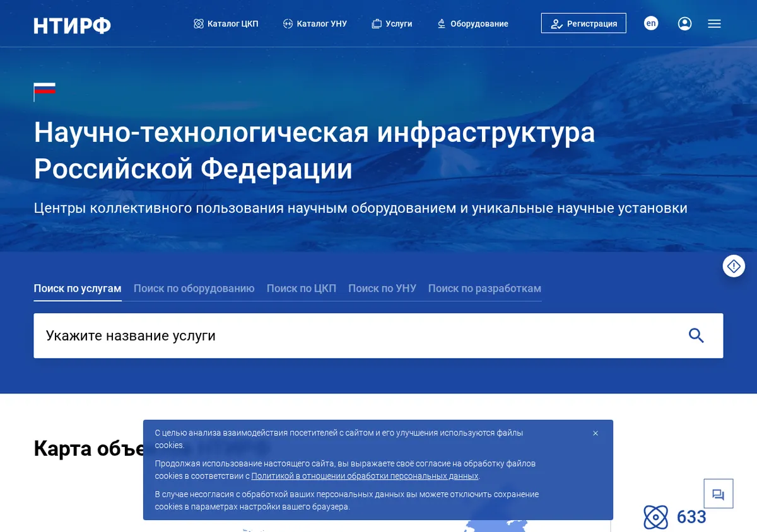Switch to the Поиск по ЦКП tab
757x532 pixels.
tap(302, 288)
